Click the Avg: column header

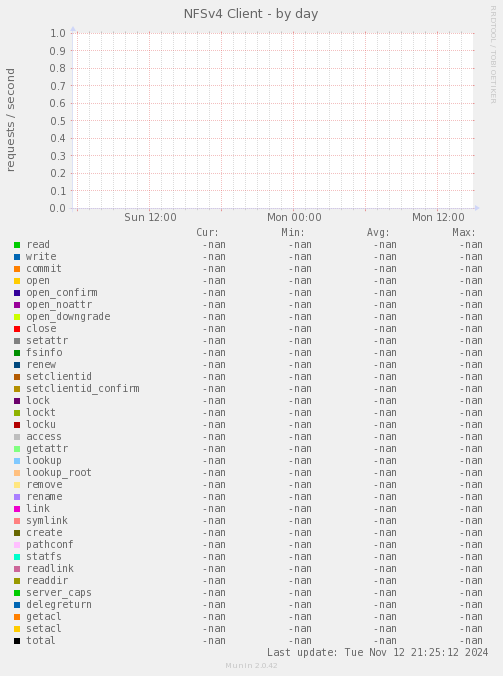(x=378, y=233)
